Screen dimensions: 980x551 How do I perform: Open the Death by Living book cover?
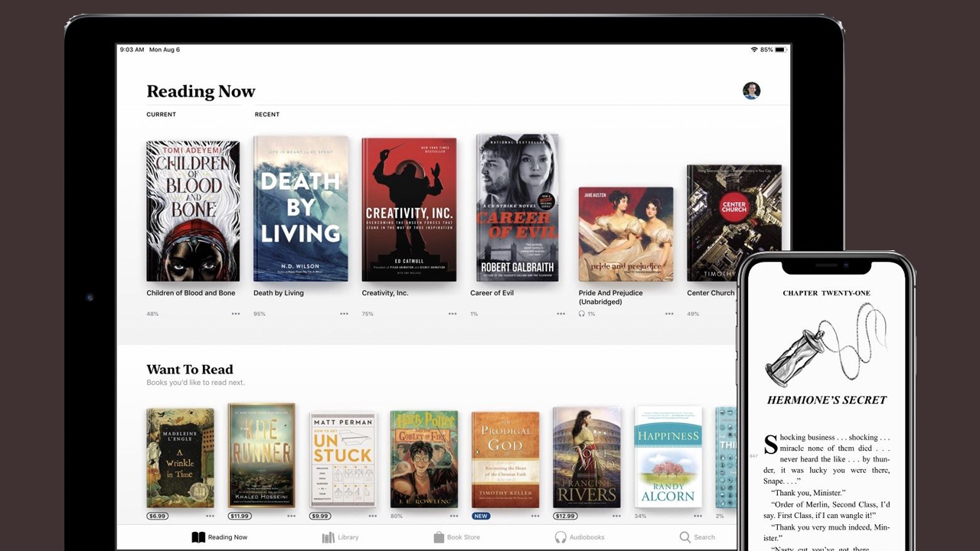301,209
